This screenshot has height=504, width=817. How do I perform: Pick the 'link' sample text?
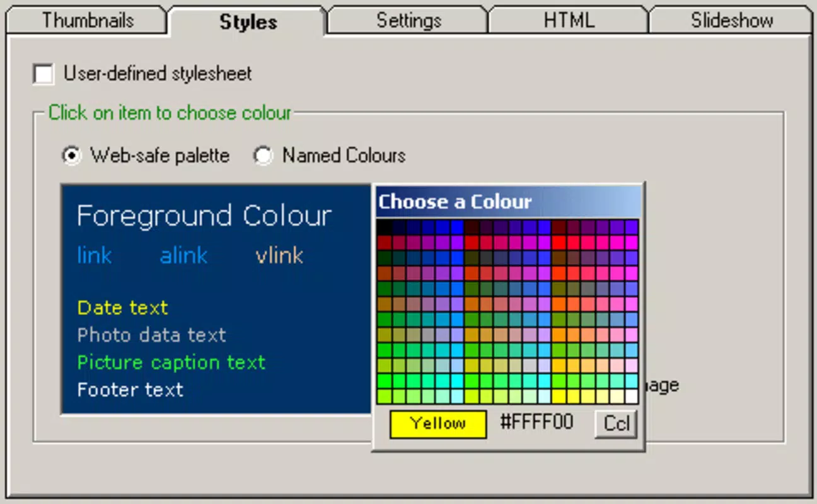[95, 255]
